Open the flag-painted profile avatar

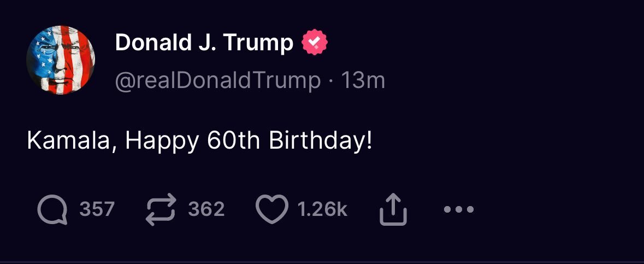click(x=61, y=61)
